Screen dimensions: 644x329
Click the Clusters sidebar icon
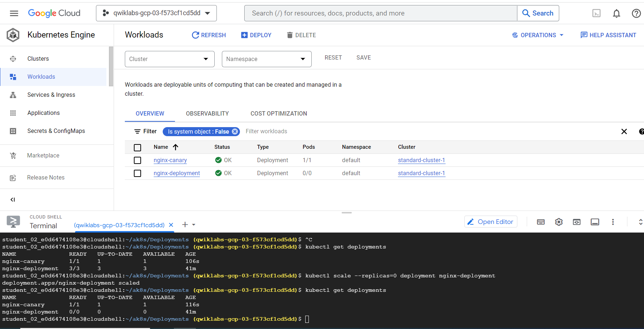[13, 59]
